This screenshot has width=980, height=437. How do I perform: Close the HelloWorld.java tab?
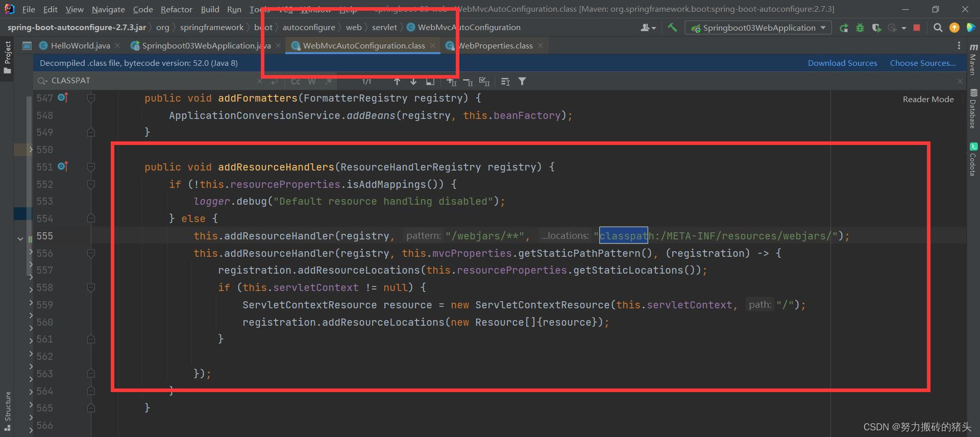tap(117, 45)
